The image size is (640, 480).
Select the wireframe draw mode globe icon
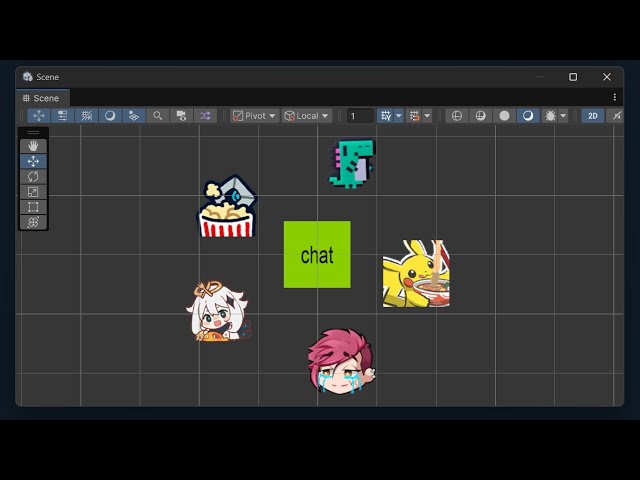point(457,116)
